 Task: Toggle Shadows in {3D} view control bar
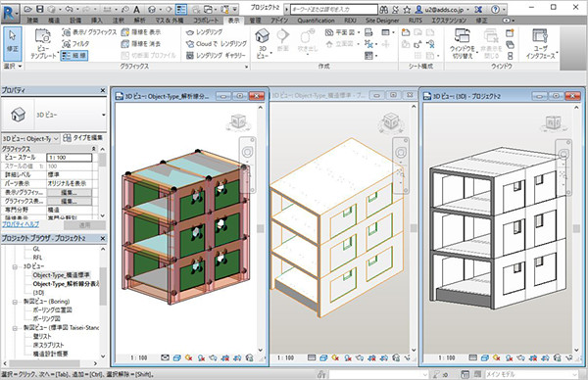click(509, 357)
